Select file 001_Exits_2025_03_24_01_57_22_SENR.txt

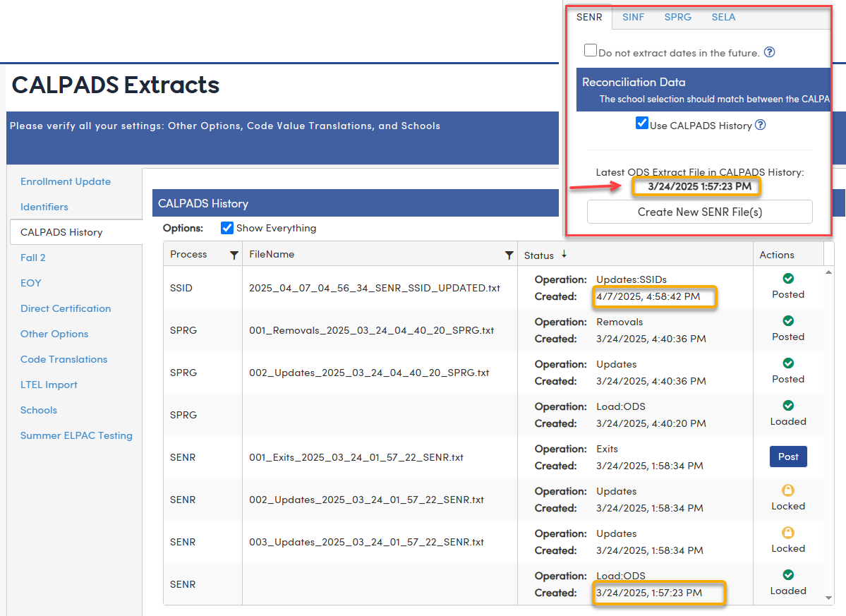pos(356,457)
